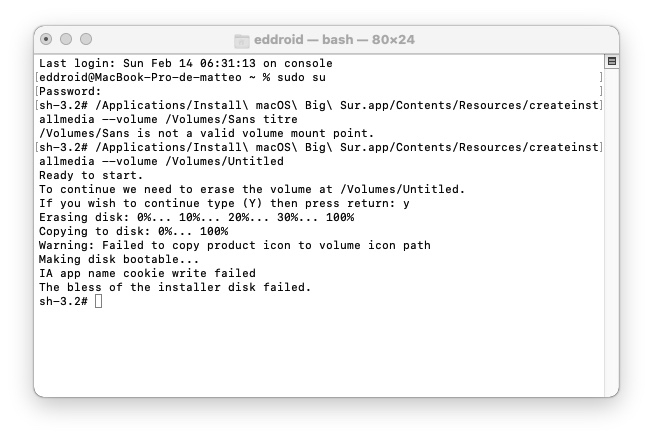Click the 'IA app name cookie write failed' line
Image resolution: width=653 pixels, height=439 pixels.
click(147, 273)
